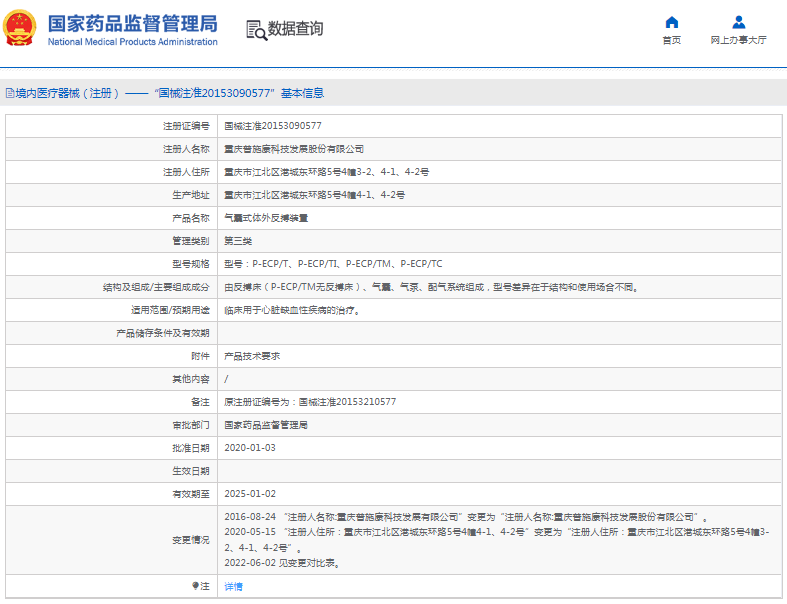Select registrant name 重庆普施康科技发展股份有限公司
The width and height of the screenshot is (787, 604).
coord(294,149)
